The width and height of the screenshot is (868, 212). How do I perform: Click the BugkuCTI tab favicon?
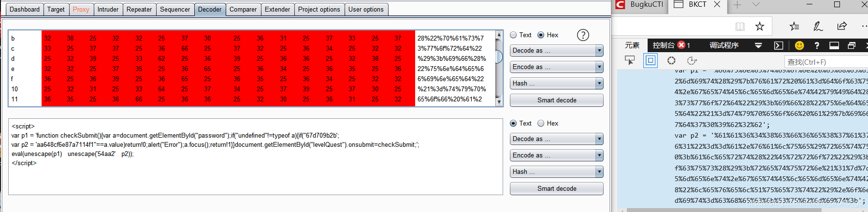tap(620, 4)
